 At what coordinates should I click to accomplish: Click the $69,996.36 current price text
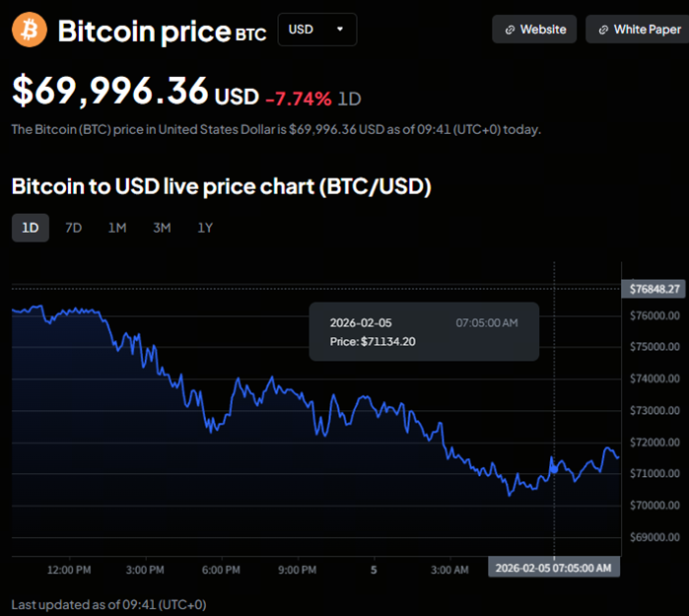click(x=110, y=92)
